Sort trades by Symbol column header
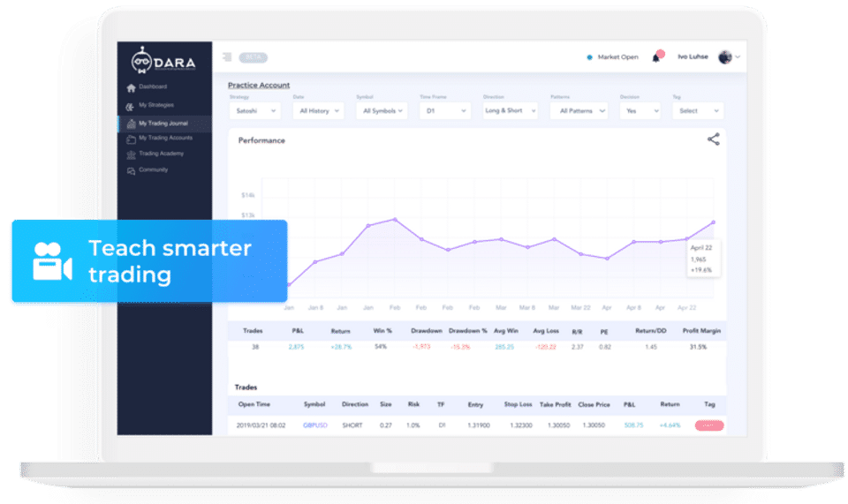The image size is (848, 504). tap(314, 404)
